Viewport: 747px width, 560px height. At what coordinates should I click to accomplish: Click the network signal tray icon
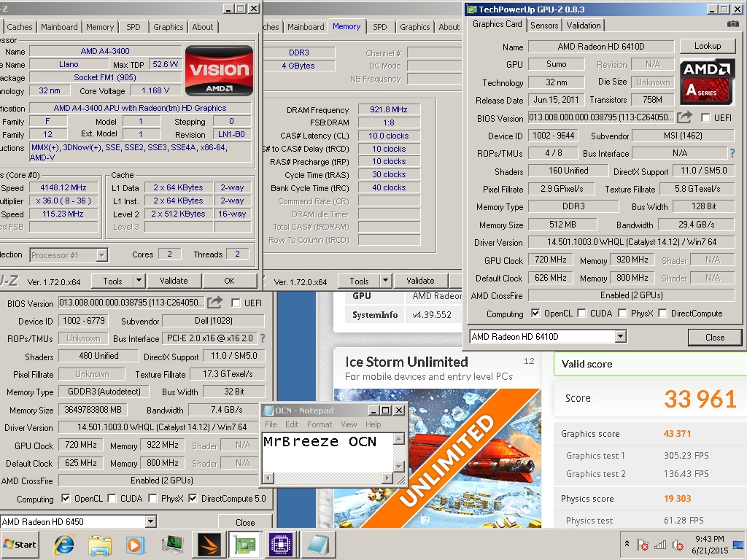coord(660,545)
